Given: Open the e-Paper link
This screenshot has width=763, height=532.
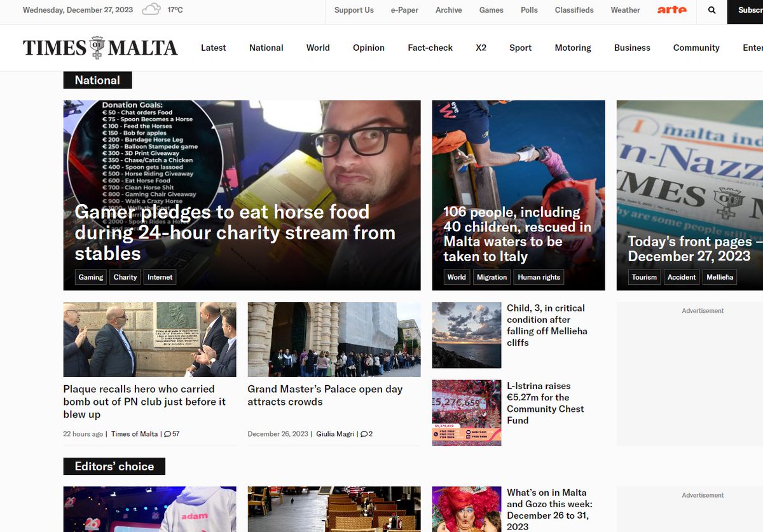Looking at the screenshot, I should pyautogui.click(x=404, y=10).
